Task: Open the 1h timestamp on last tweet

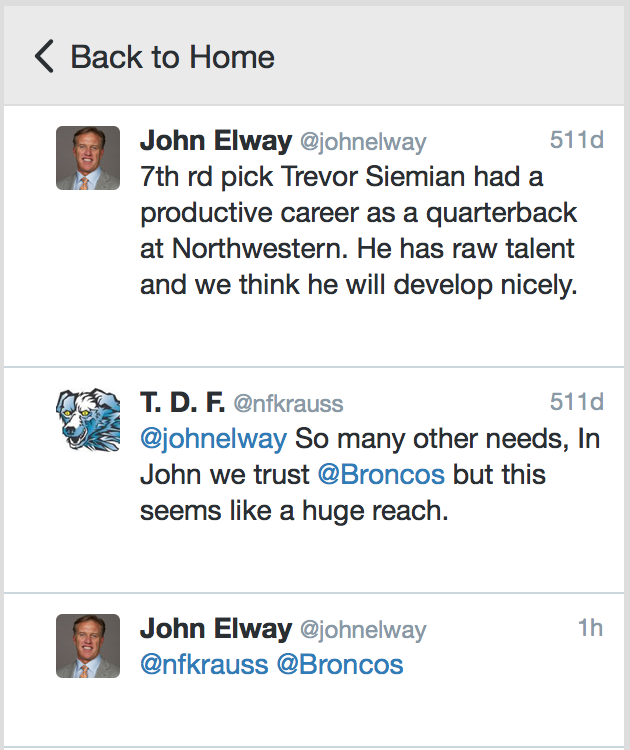Action: pyautogui.click(x=590, y=628)
